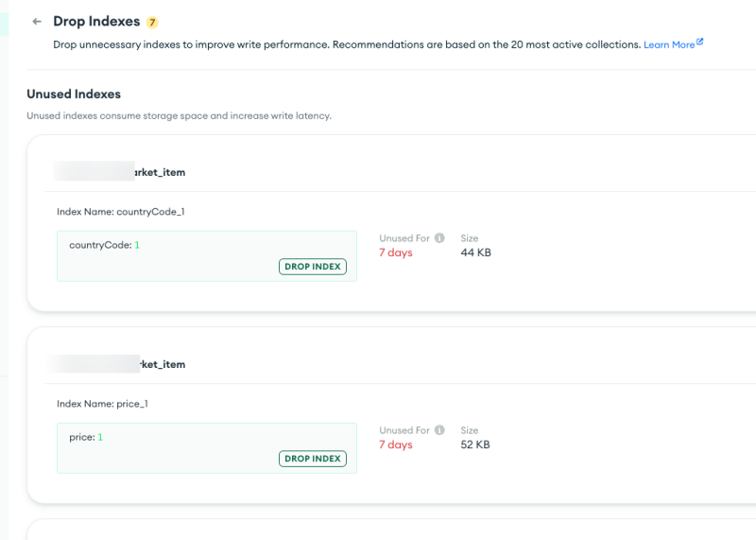Click the 52 KB size value
This screenshot has height=540, width=756.
tap(475, 444)
